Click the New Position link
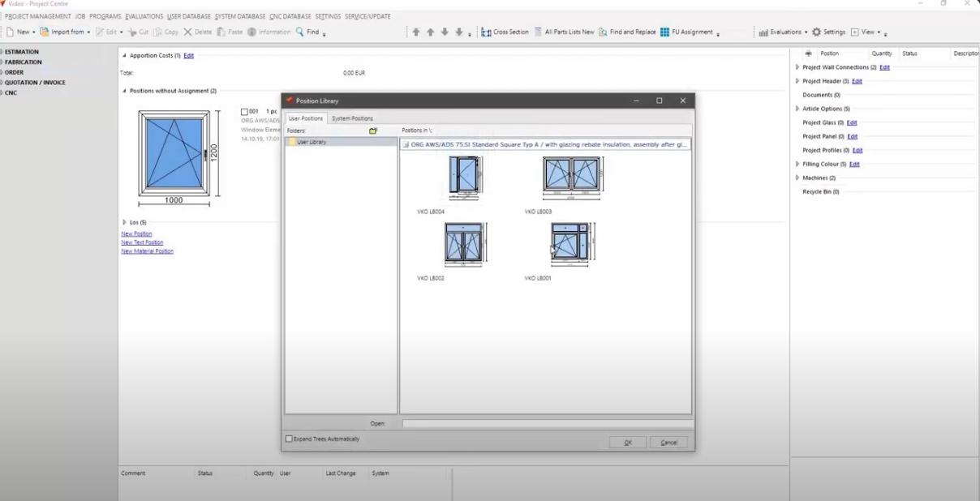This screenshot has width=980, height=501. tap(135, 233)
